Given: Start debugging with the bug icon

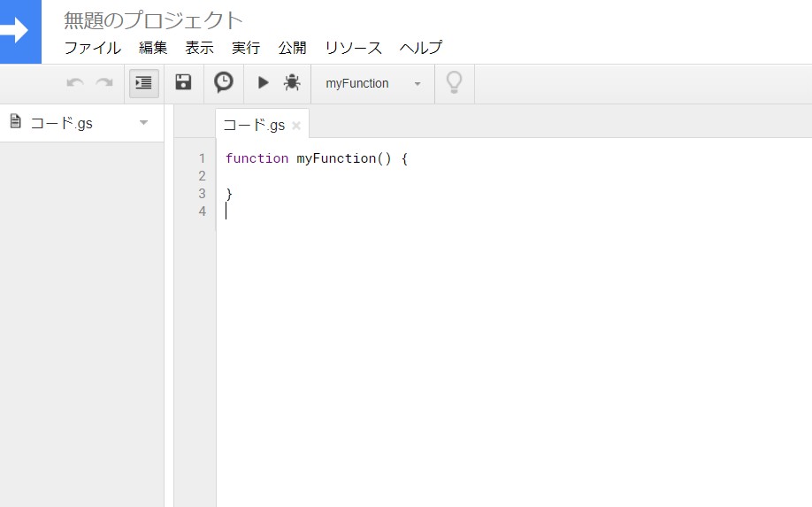Looking at the screenshot, I should (x=292, y=82).
